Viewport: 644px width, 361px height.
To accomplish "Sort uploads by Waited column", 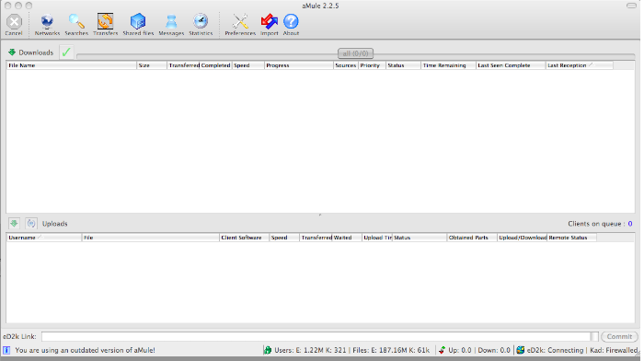I will (347, 238).
